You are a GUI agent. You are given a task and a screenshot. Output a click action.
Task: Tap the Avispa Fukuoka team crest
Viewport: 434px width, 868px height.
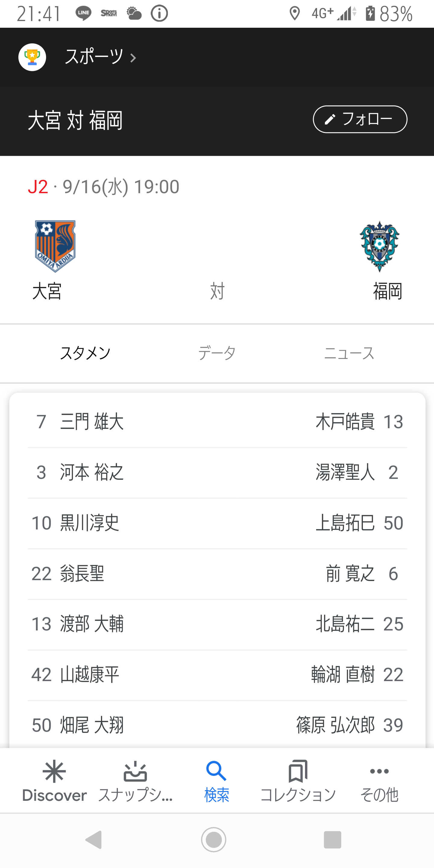(x=379, y=246)
